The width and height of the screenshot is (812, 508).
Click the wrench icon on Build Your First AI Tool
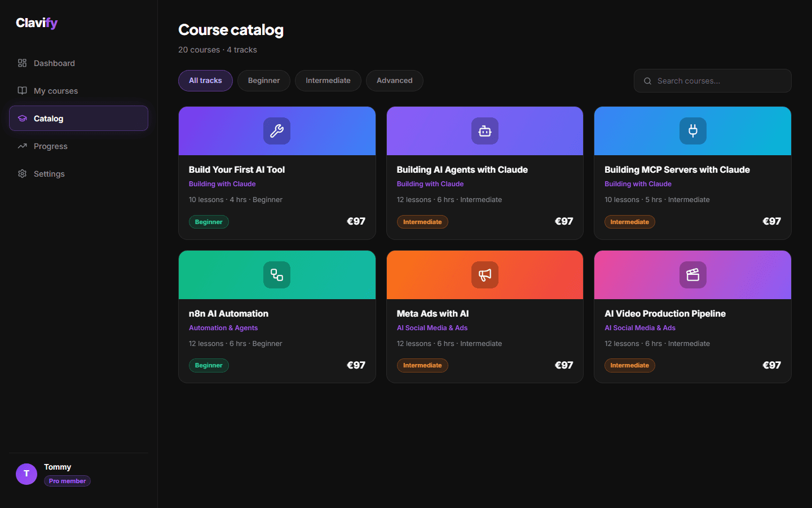coord(277,131)
